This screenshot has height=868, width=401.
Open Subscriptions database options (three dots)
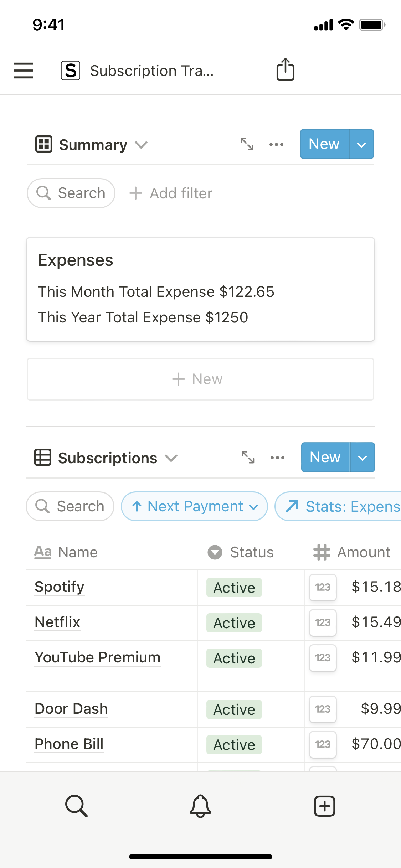click(277, 458)
